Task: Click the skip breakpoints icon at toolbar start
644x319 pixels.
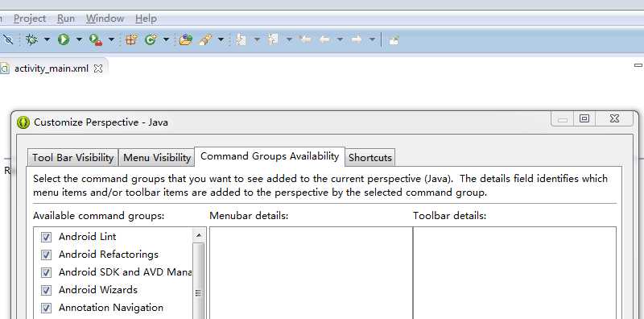Action: click(x=8, y=39)
